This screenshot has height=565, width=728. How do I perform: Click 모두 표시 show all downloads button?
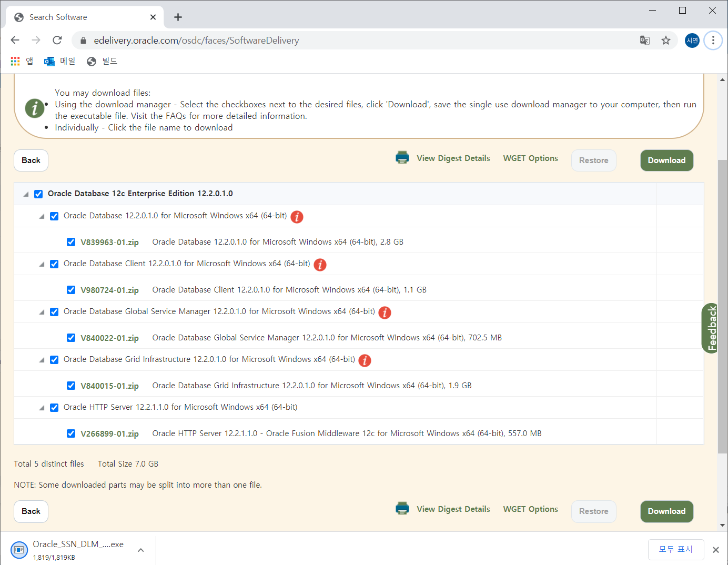tap(676, 549)
